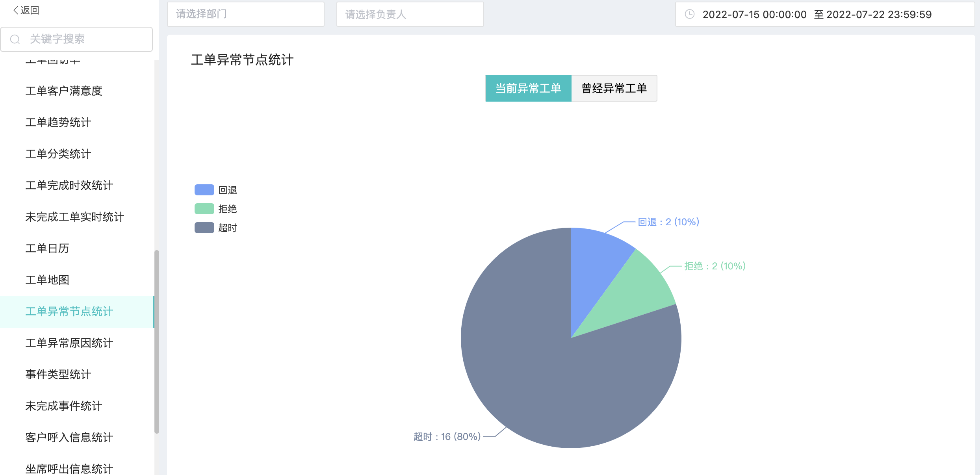This screenshot has height=475, width=980.
Task: Focus the keyword search field
Action: [76, 39]
